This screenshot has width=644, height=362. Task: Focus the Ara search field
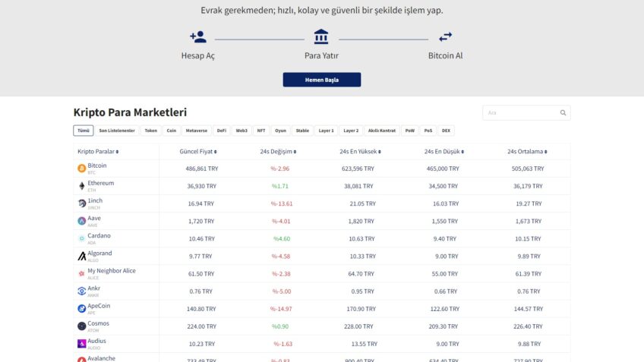click(x=521, y=112)
